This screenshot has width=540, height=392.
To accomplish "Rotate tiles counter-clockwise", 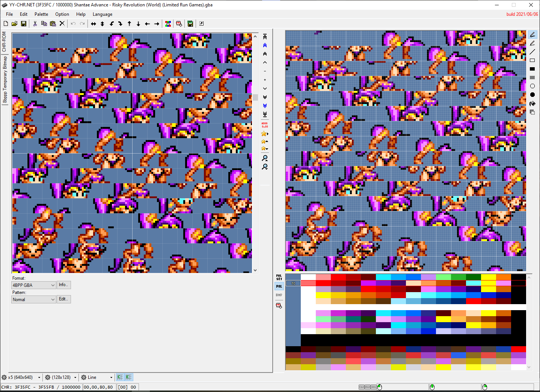I will click(112, 24).
